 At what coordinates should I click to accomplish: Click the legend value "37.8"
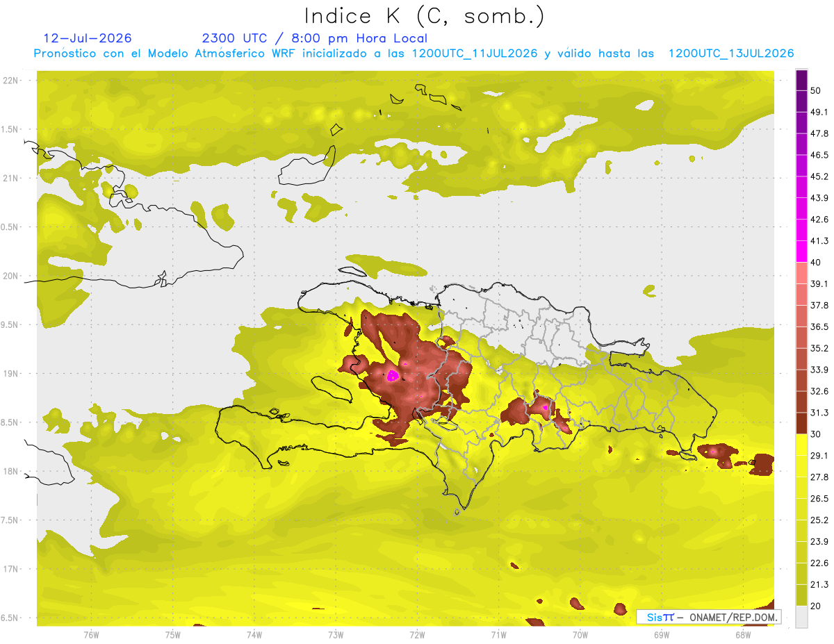pos(819,305)
